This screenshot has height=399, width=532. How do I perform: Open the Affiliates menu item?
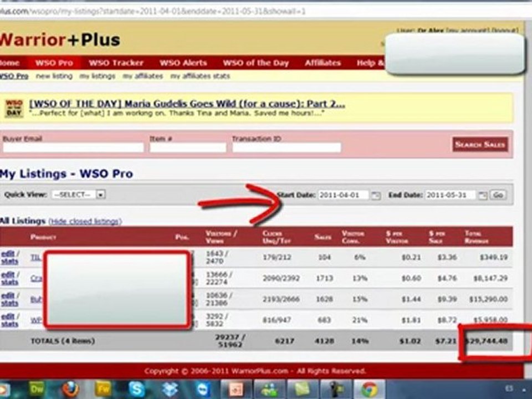click(x=323, y=63)
